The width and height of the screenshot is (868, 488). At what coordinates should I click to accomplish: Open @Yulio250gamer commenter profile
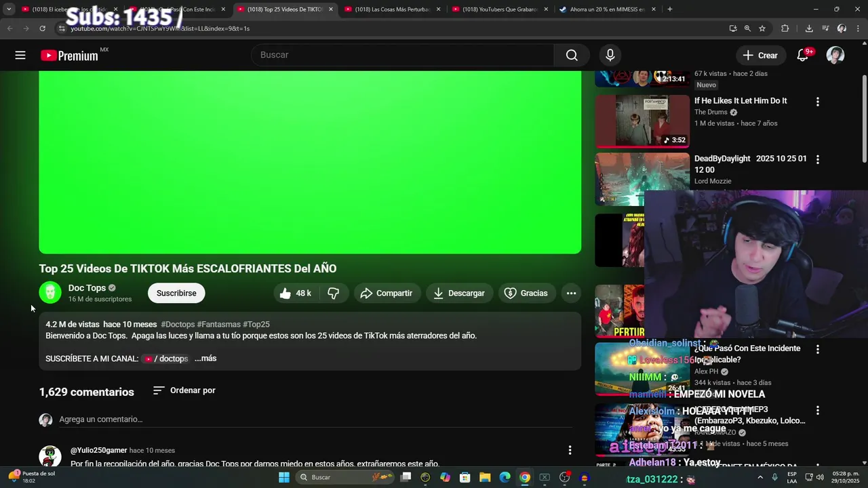pyautogui.click(x=98, y=450)
